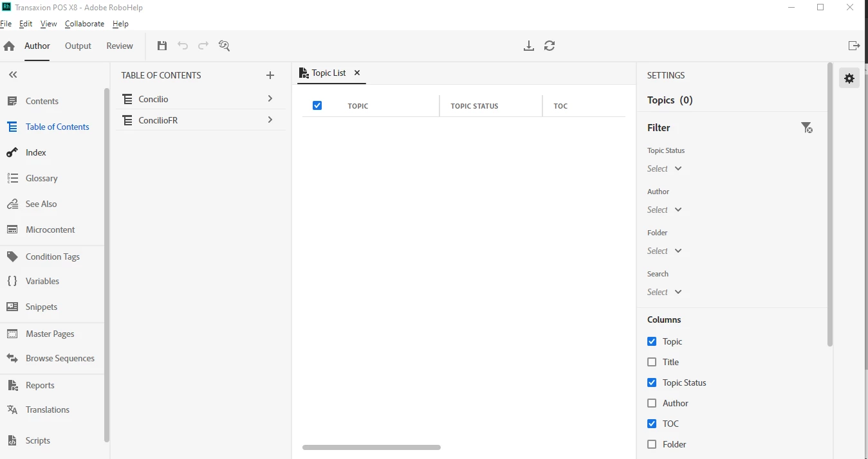Screen dimensions: 868x459
Task: Enable the Author column checkbox
Action: (652, 403)
